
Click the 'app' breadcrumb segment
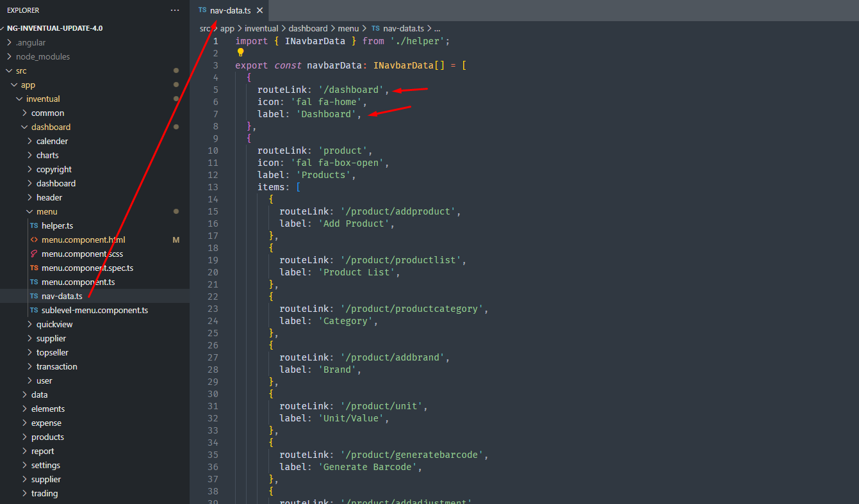point(227,28)
